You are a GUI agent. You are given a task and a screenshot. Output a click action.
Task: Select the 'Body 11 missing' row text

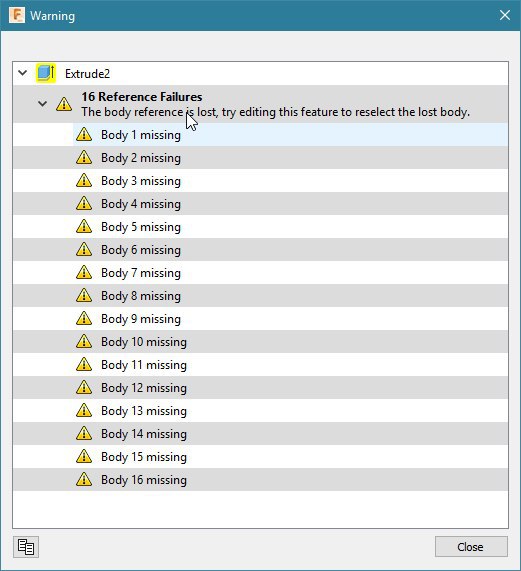coord(144,365)
